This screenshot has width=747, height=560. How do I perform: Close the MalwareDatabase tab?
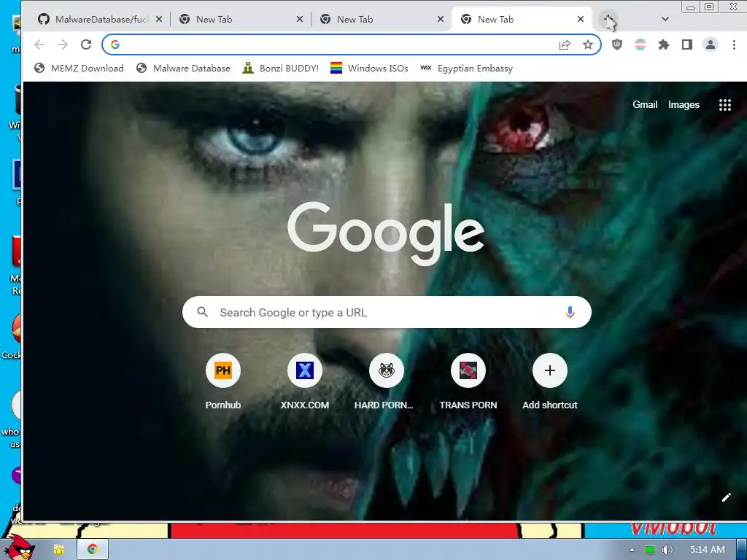pyautogui.click(x=159, y=19)
